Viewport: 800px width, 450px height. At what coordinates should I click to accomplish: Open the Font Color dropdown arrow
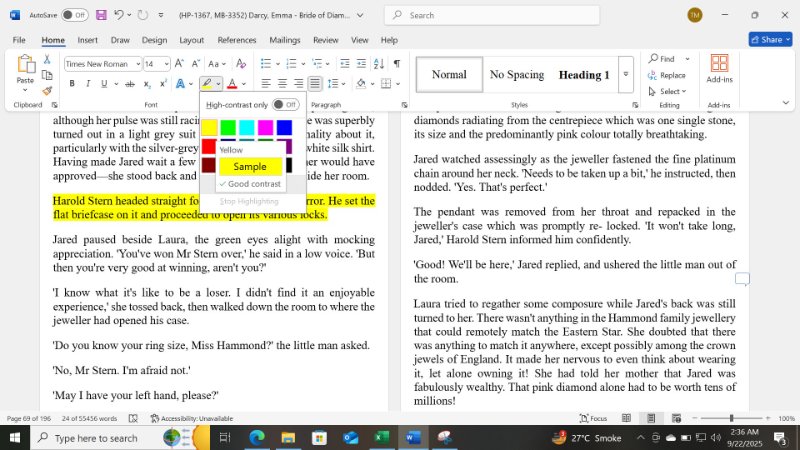click(245, 84)
